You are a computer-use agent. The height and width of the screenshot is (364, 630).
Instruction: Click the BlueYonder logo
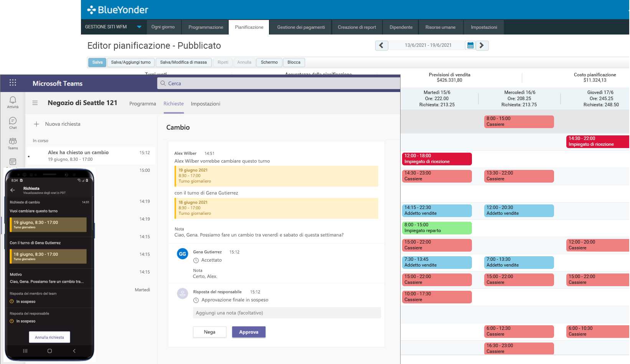pos(117,10)
